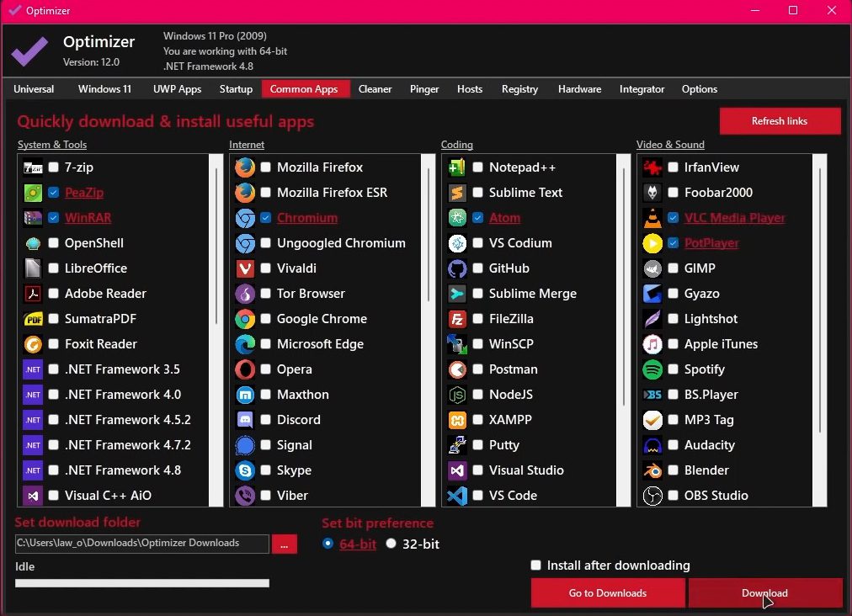Click the WinRAR link text
Screen dimensions: 852x616
tap(88, 218)
